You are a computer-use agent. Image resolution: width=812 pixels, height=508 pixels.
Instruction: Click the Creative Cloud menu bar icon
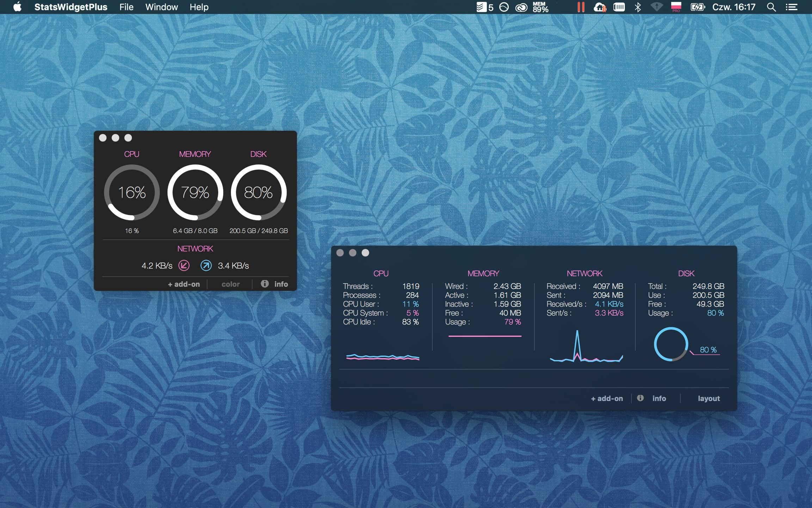pyautogui.click(x=521, y=7)
